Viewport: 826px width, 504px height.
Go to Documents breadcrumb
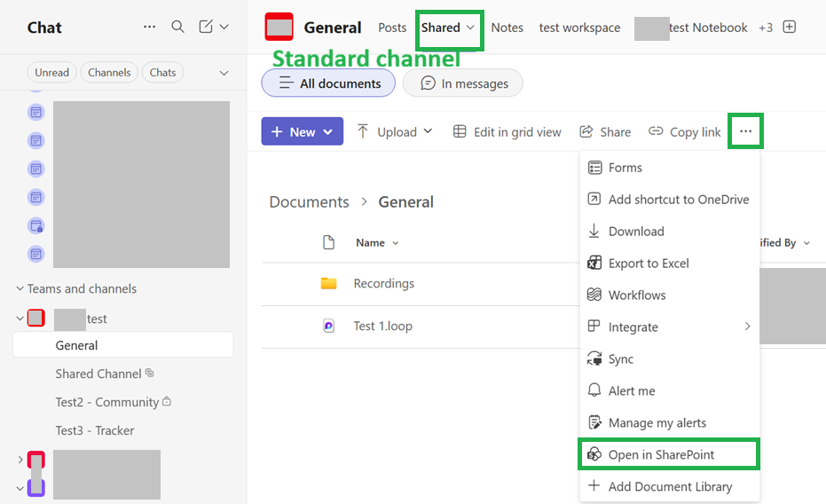tap(310, 202)
